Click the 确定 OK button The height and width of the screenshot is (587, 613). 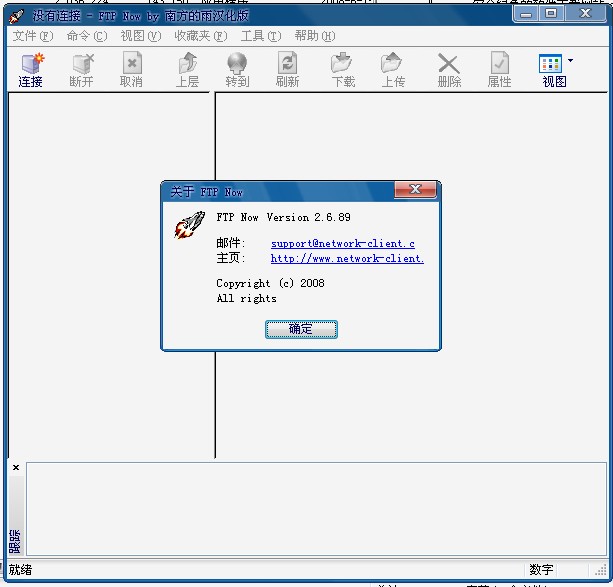[x=301, y=329]
